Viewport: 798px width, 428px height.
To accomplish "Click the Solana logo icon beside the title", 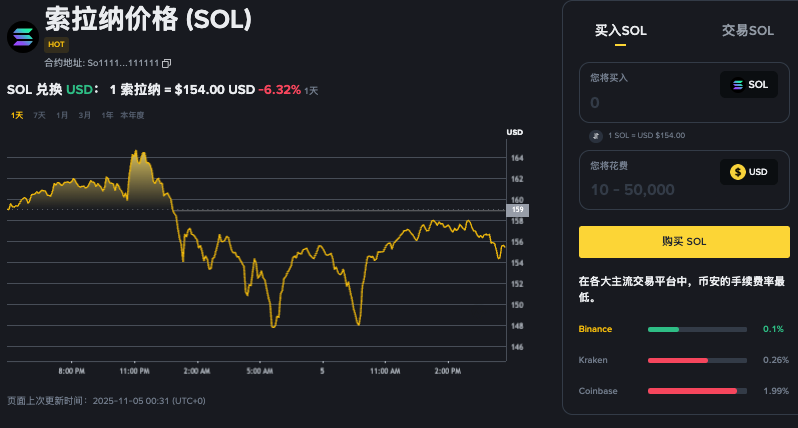I will (22, 36).
